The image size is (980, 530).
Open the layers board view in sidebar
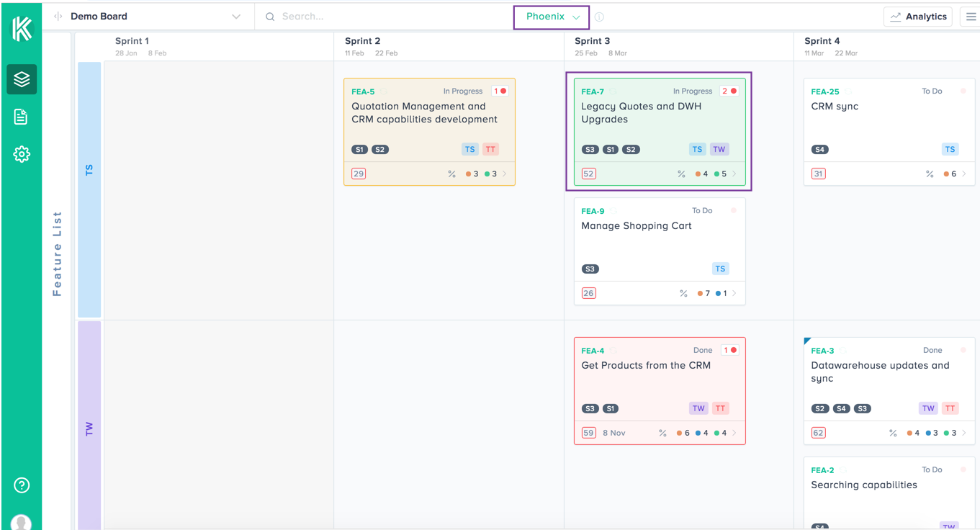[22, 79]
